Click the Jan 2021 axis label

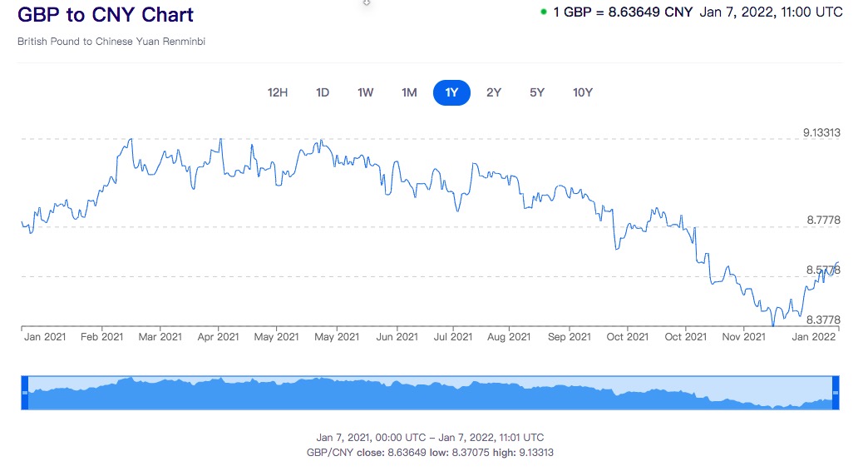click(x=45, y=337)
